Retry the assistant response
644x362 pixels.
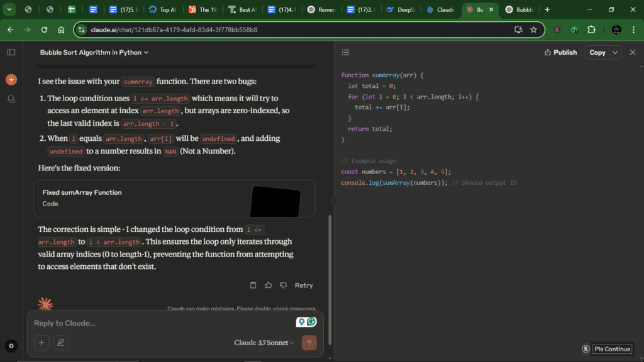coord(304,285)
